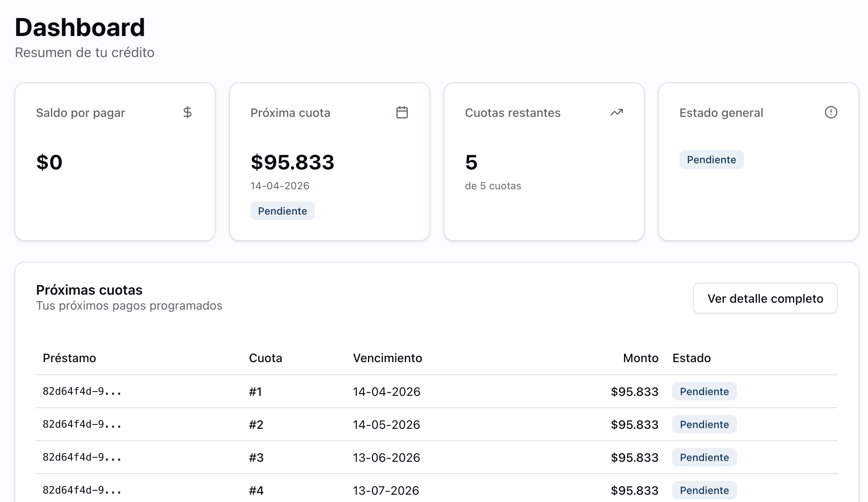Image resolution: width=868 pixels, height=502 pixels.
Task: Click due date 14-05-2026 in the table
Action: [386, 424]
